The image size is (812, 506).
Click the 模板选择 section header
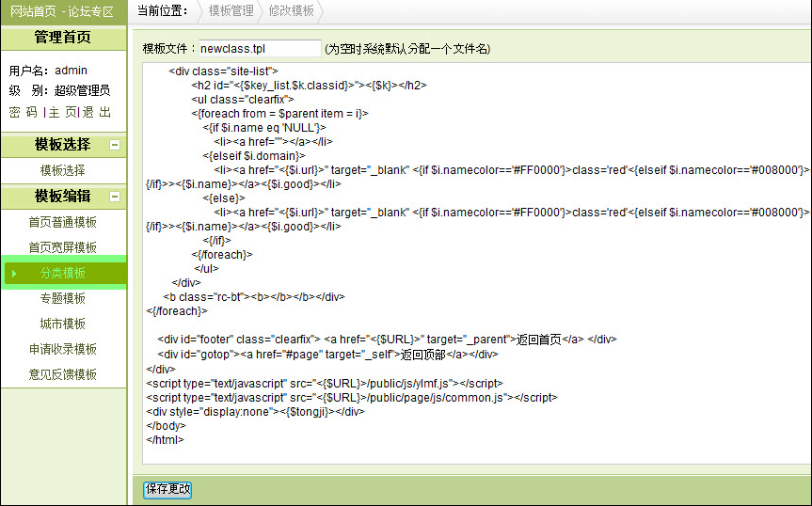(63, 144)
